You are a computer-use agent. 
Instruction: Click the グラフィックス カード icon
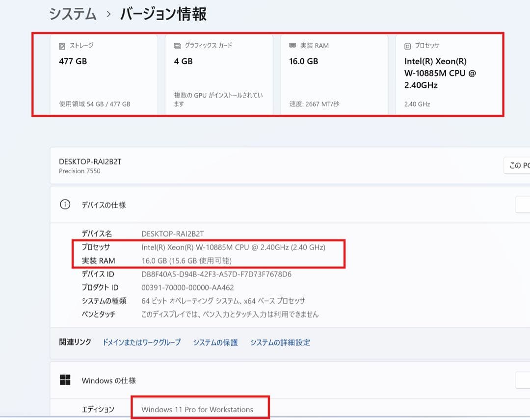coord(178,45)
